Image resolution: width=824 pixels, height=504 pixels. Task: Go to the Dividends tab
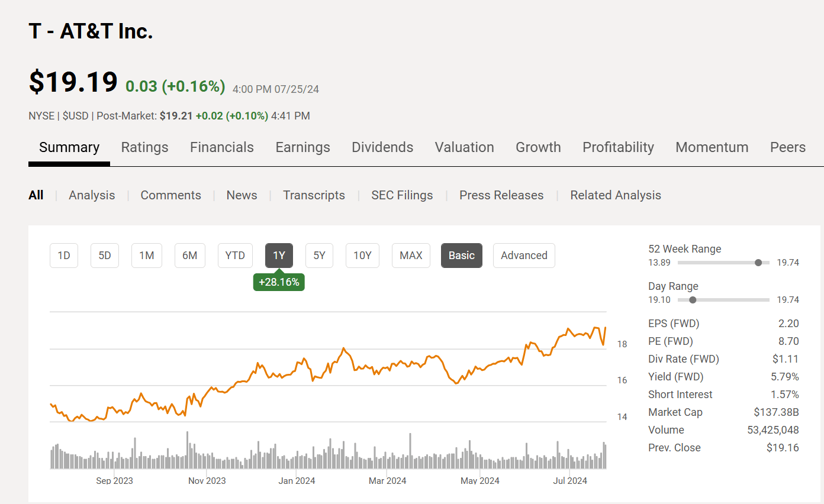coord(382,147)
